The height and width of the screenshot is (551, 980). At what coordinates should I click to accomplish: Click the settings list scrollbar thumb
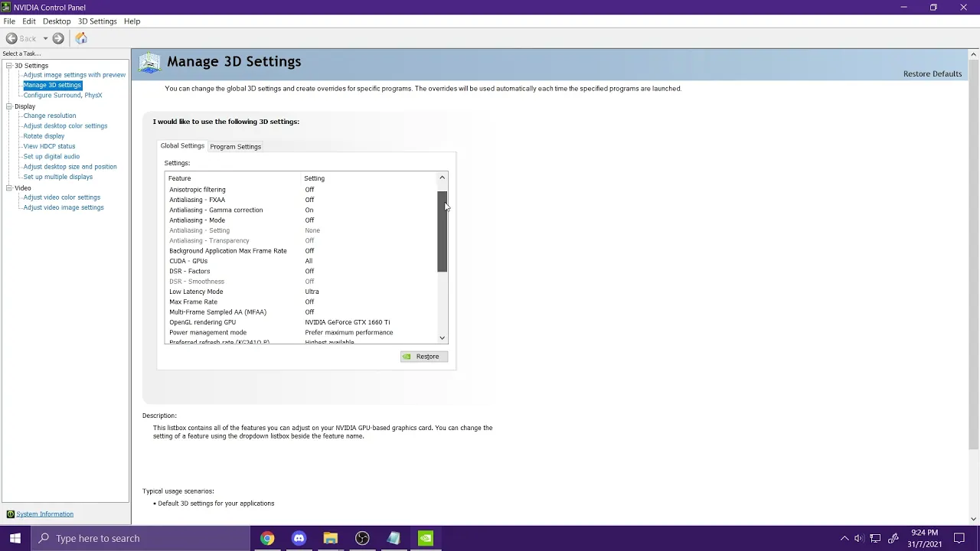coord(442,231)
